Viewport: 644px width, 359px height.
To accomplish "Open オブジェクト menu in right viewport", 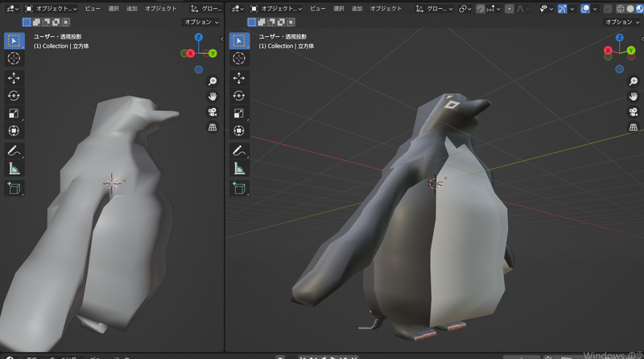I will pos(386,9).
